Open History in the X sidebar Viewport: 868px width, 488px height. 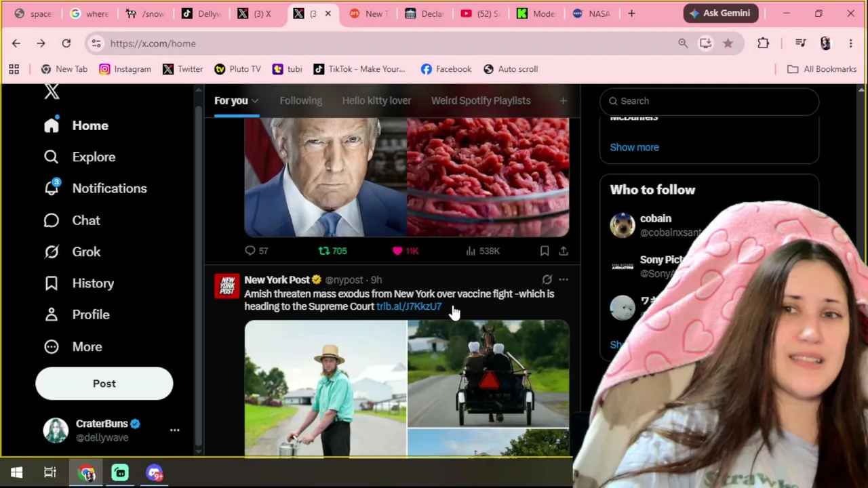pyautogui.click(x=79, y=283)
